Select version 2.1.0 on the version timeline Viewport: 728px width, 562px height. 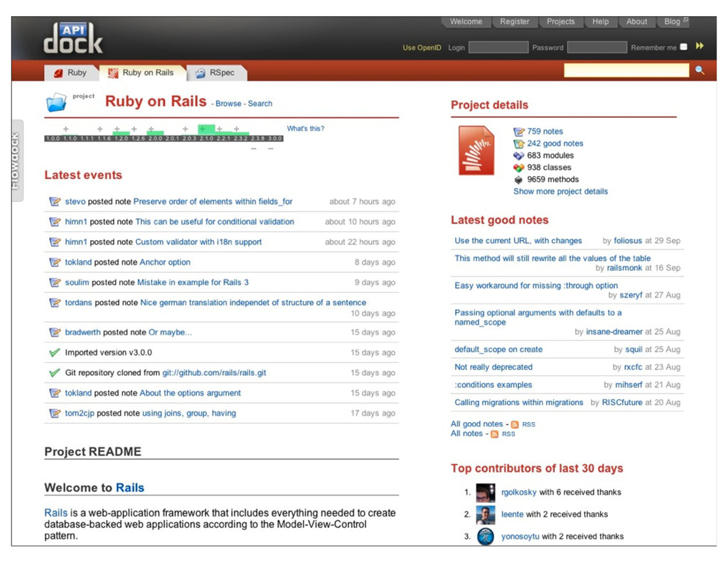(207, 139)
